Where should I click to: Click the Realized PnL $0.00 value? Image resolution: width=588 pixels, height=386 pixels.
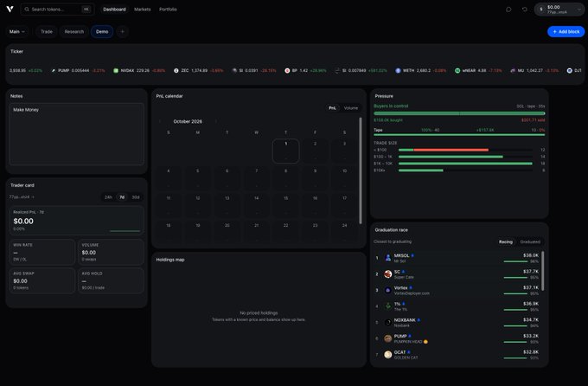point(23,222)
